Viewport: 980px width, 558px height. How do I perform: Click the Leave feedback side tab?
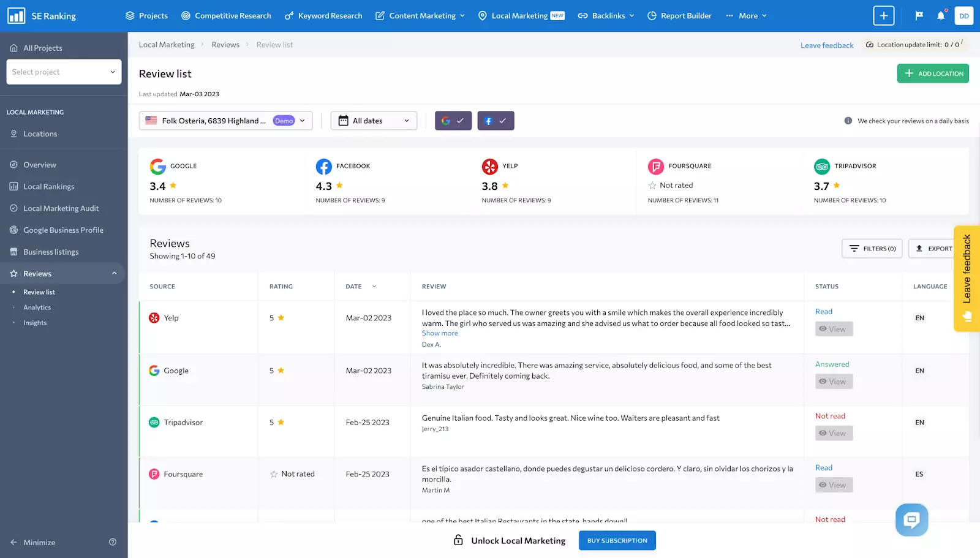pos(967,279)
